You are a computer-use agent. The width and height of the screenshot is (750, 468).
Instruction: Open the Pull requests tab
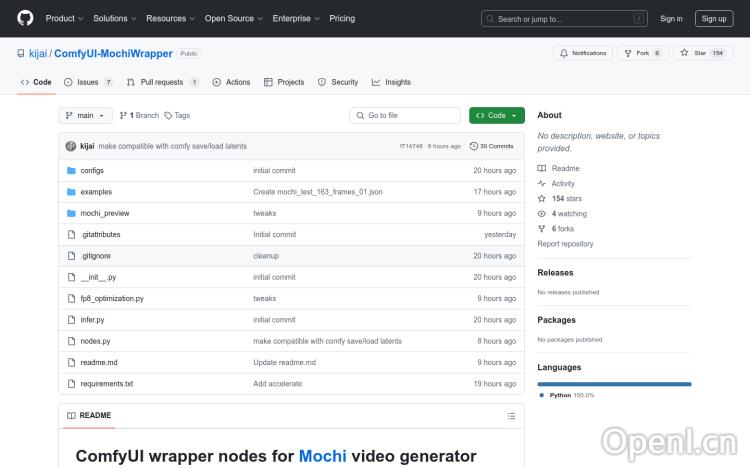[161, 82]
